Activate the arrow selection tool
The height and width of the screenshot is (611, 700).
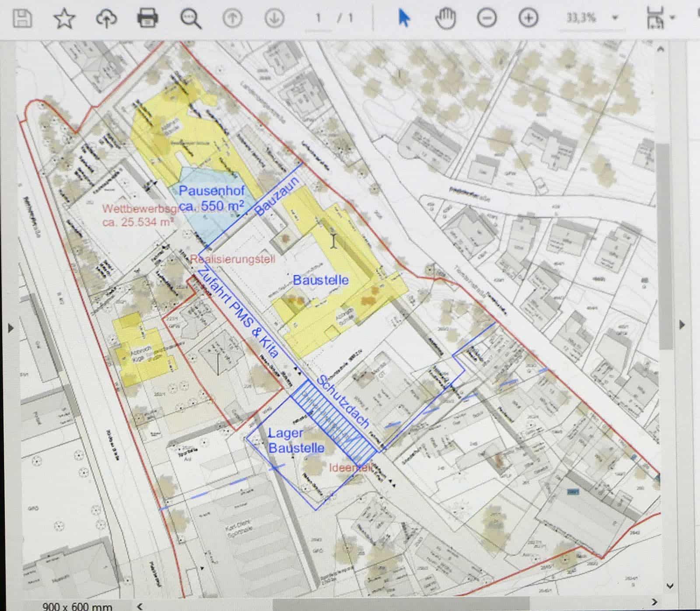coord(404,18)
